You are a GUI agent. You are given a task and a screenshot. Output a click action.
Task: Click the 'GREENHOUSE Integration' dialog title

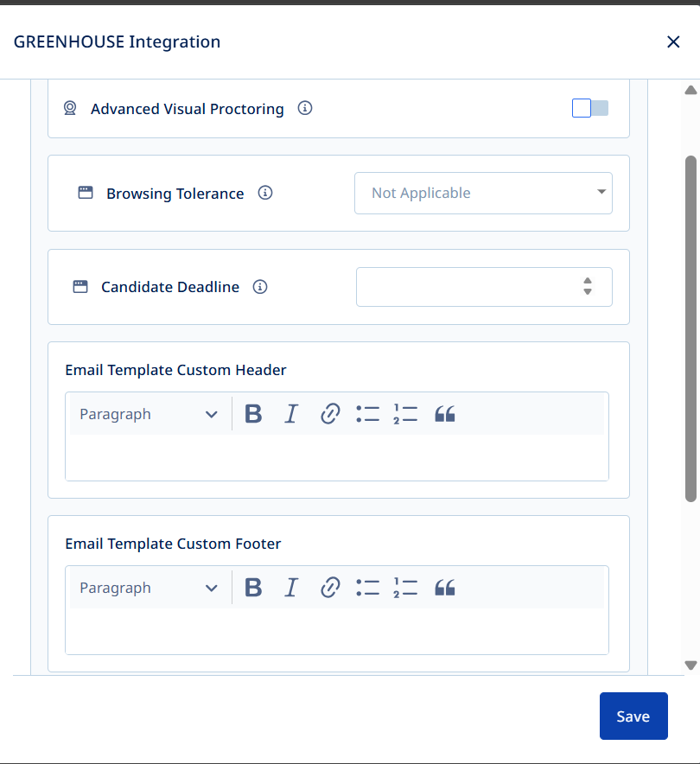tap(117, 41)
